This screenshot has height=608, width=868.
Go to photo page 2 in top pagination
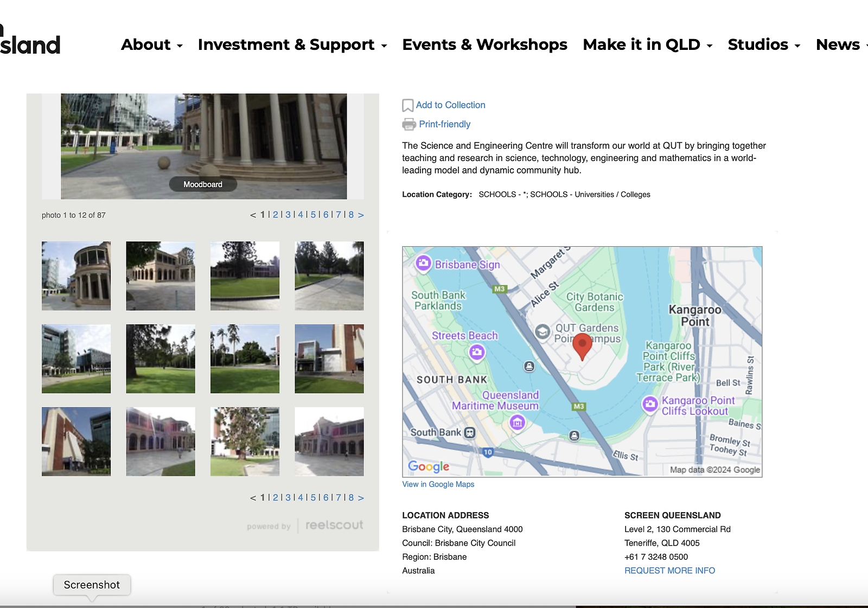click(275, 215)
